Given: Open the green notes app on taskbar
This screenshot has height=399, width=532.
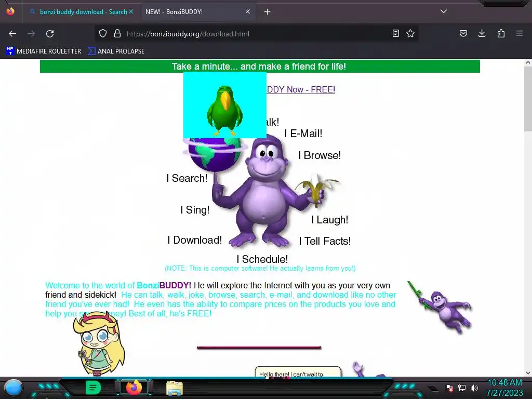Looking at the screenshot, I should tap(94, 388).
